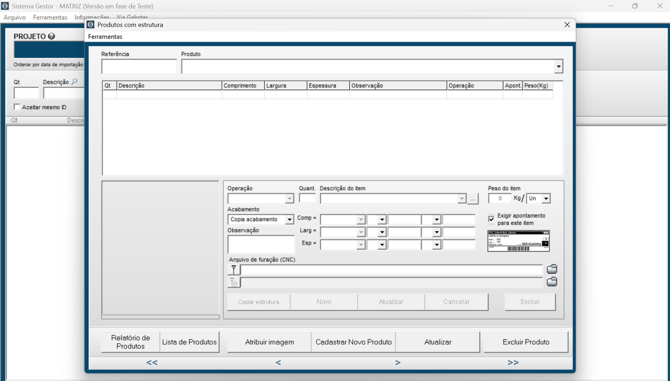Screen dimensions: 670x381
Task: Click Cadastrar Novo Produto
Action: coord(353,342)
